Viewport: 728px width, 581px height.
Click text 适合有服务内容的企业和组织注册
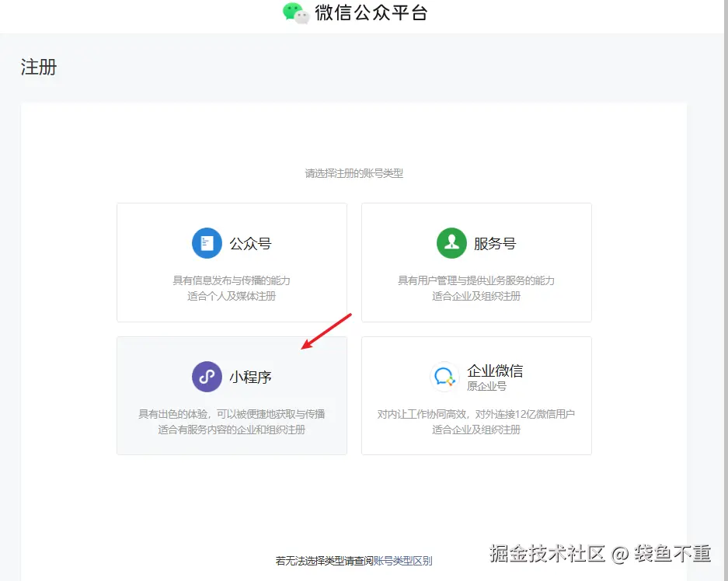(x=232, y=430)
